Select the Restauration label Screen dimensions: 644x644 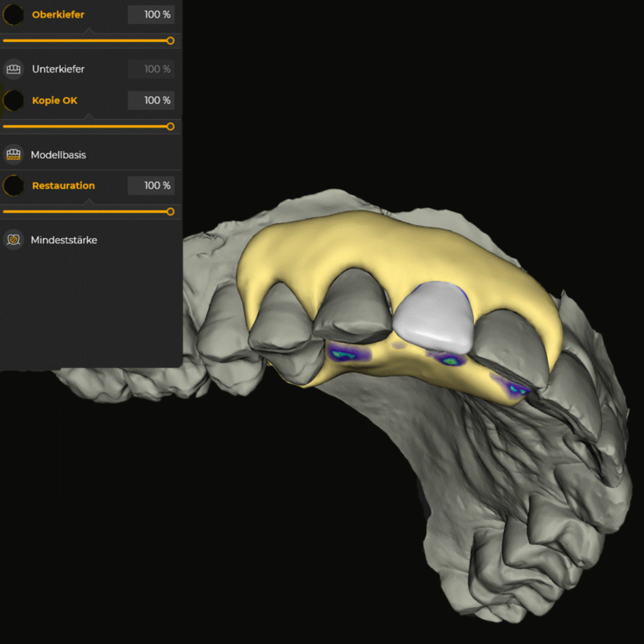pos(63,185)
